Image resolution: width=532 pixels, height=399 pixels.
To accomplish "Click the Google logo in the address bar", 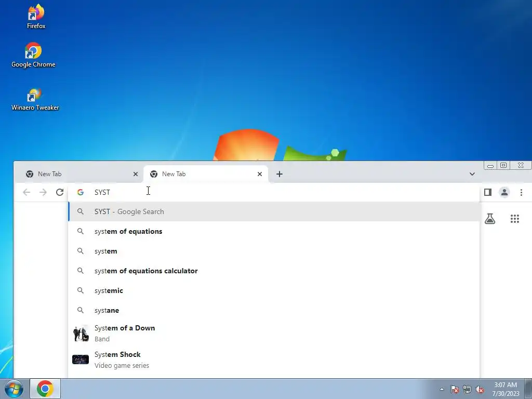I will point(81,192).
